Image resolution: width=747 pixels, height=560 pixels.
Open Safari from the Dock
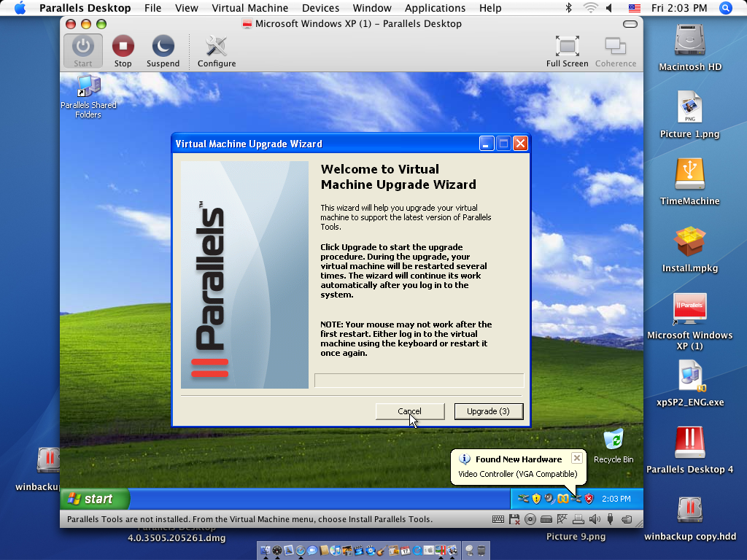tap(300, 551)
